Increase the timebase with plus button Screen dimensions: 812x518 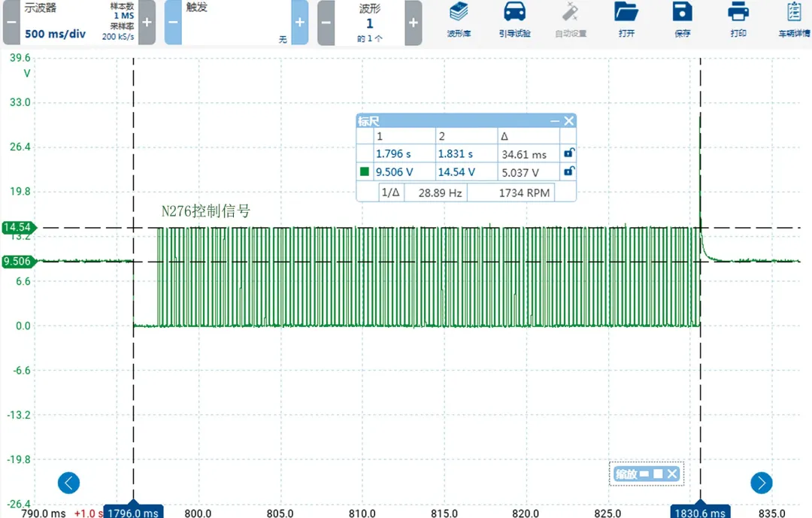147,22
